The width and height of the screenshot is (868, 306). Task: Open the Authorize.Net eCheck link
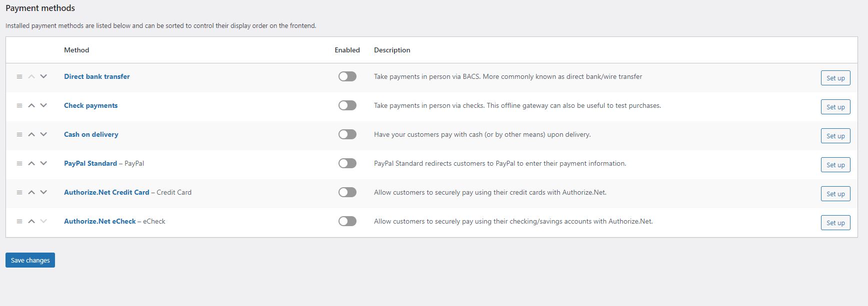pyautogui.click(x=99, y=222)
